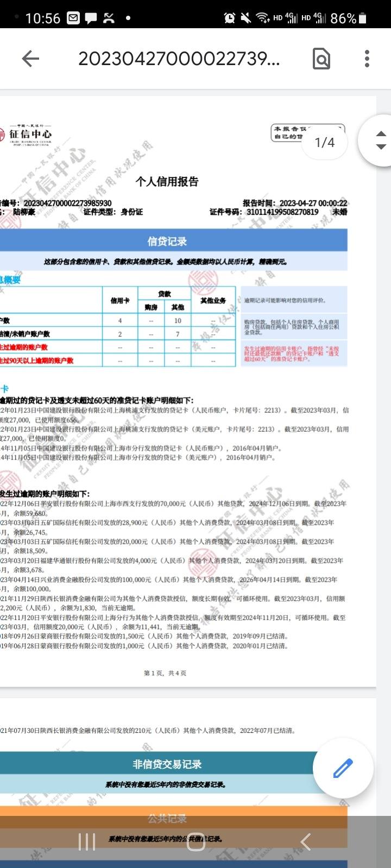Tap the value 2 in the 未销户账户数 row
391x868 pixels.
(x=120, y=334)
